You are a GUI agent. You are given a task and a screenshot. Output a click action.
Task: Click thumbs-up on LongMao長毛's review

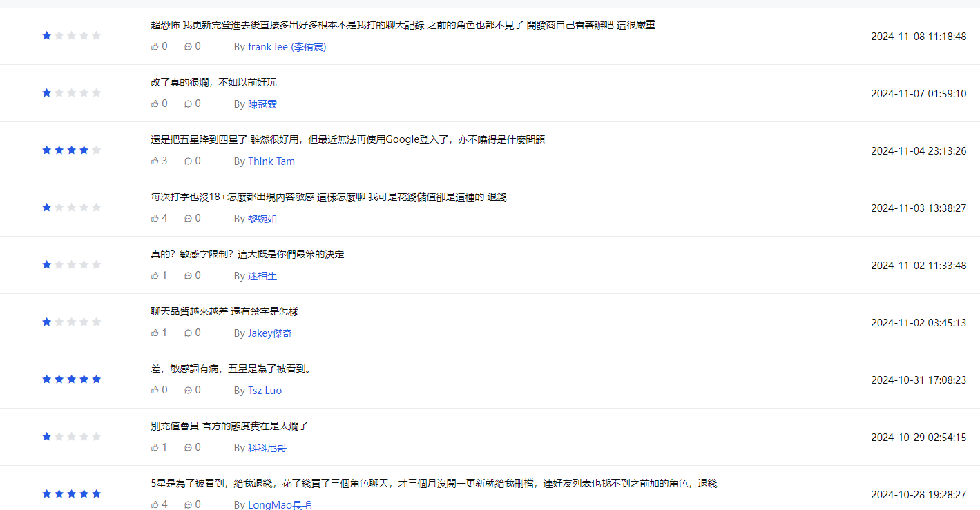155,504
